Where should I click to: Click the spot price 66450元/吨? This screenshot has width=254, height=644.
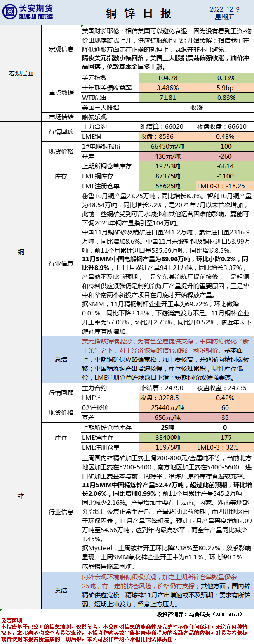pos(167,146)
